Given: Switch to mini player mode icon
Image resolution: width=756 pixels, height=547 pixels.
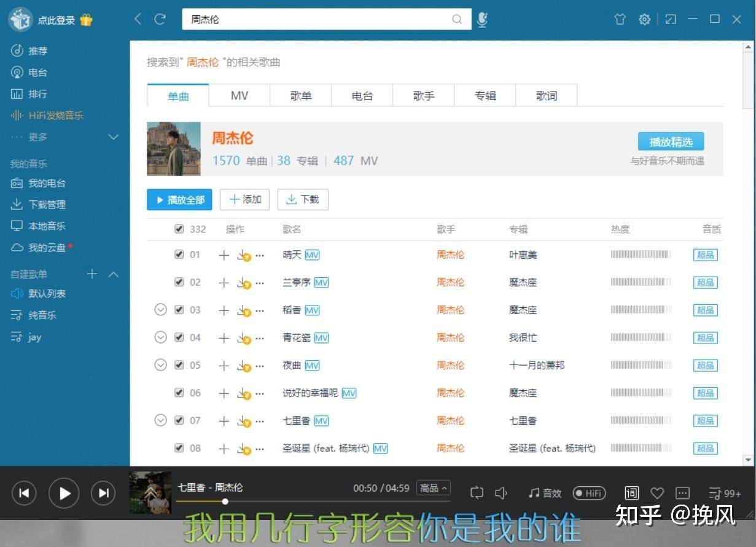Looking at the screenshot, I should [671, 19].
